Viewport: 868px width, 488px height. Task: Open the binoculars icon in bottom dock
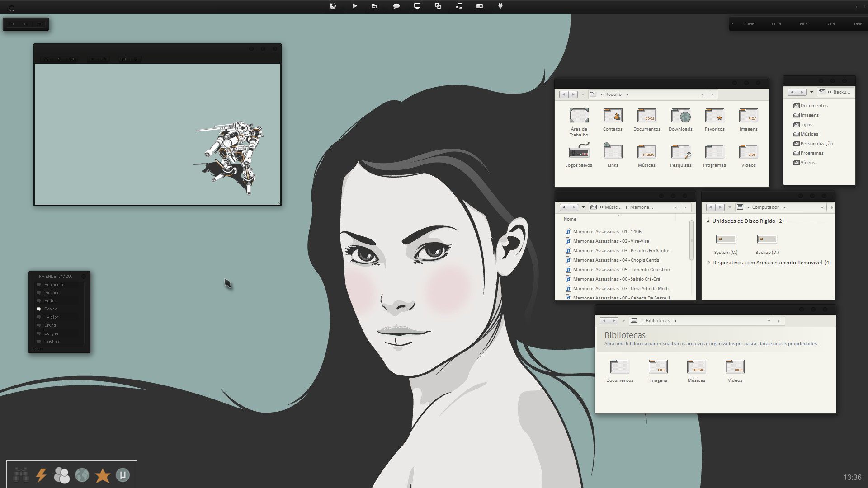(x=21, y=475)
